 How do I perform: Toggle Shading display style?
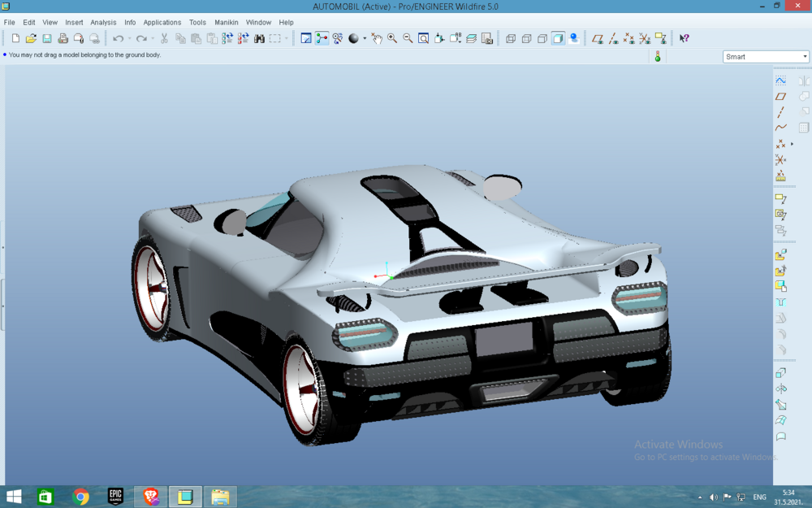(558, 38)
